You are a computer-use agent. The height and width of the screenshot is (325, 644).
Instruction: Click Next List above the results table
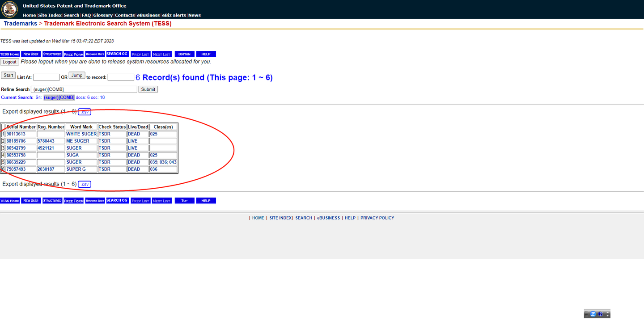coord(162,54)
